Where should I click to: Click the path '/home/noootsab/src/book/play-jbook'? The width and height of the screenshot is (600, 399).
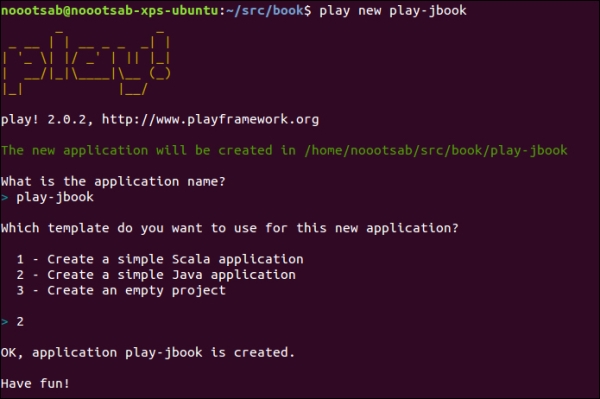click(x=436, y=150)
